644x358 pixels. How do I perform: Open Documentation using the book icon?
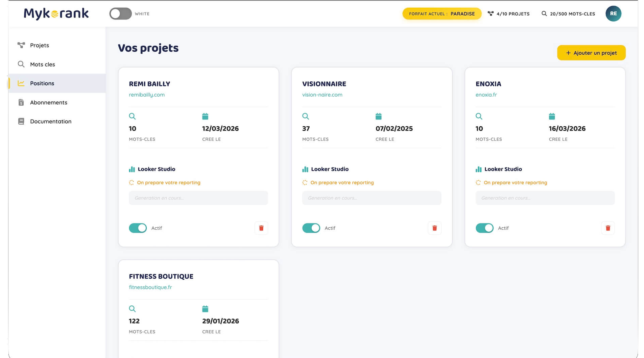click(21, 121)
